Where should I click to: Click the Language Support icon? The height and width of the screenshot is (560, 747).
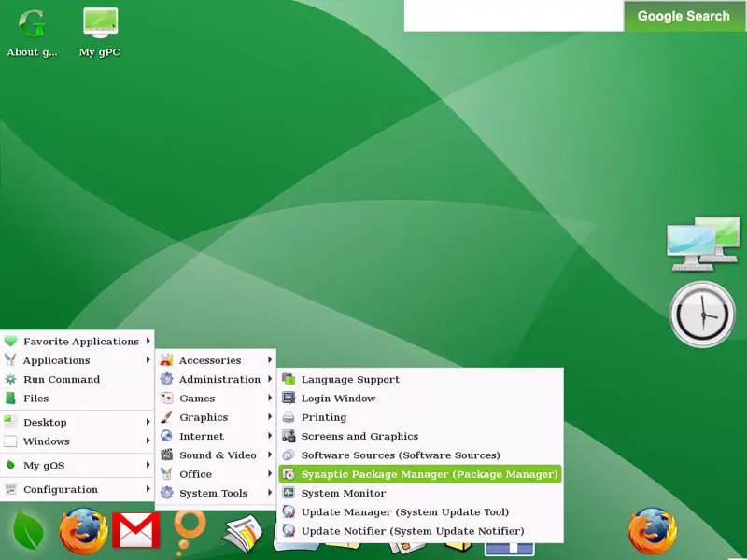coord(289,379)
